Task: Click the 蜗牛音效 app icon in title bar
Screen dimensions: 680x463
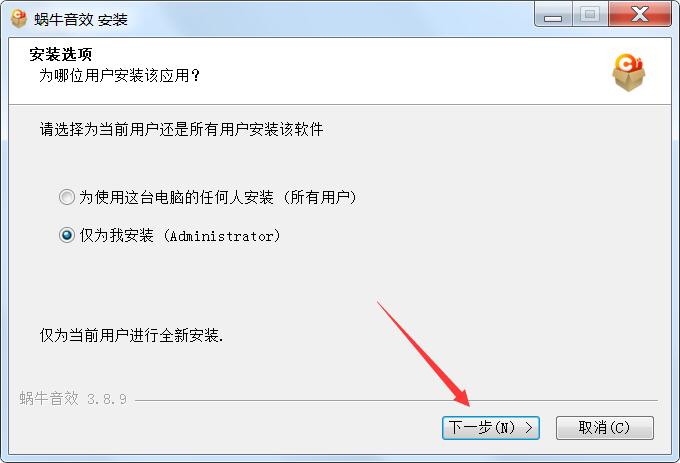Action: point(19,19)
